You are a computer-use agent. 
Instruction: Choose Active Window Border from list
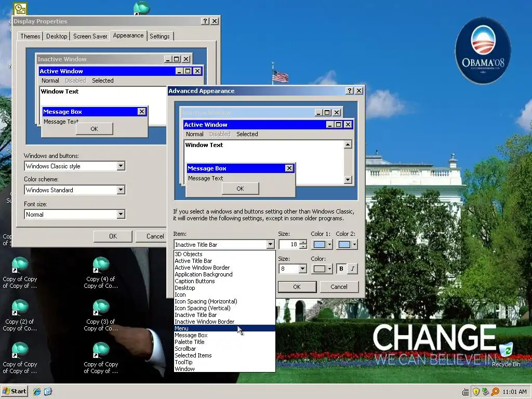[x=224, y=268]
